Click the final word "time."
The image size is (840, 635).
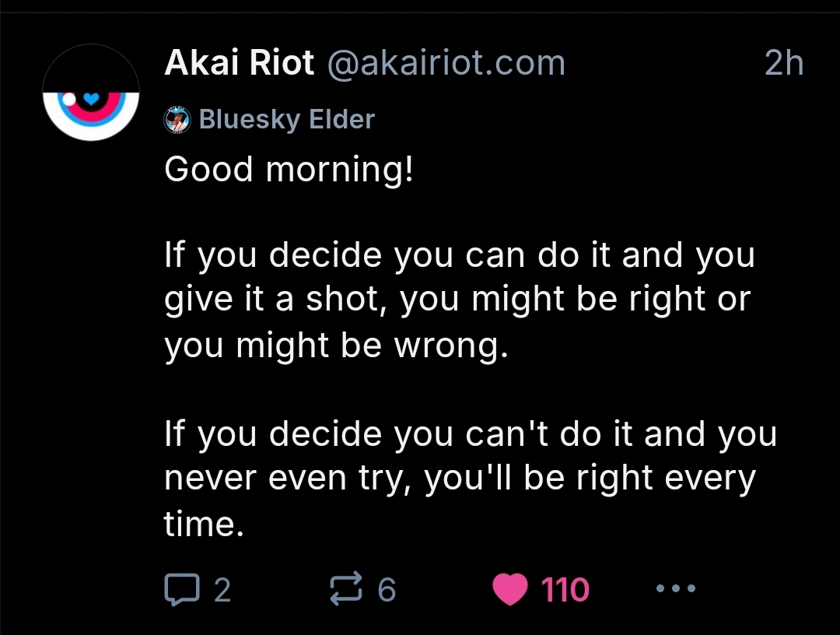point(204,524)
